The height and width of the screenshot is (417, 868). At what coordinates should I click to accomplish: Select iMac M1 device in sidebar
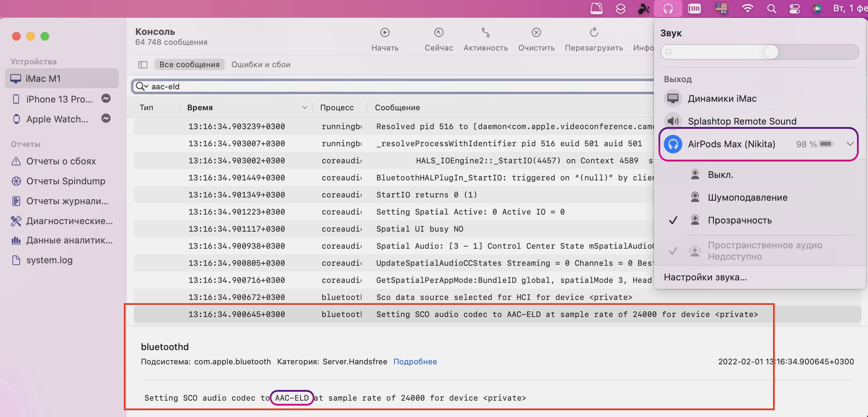(x=62, y=78)
